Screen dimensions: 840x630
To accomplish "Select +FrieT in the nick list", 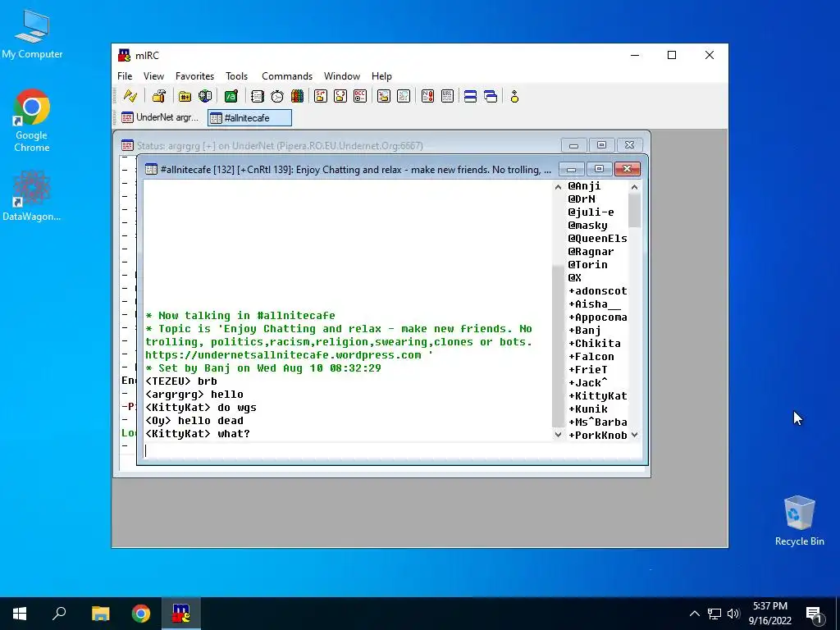I will (587, 370).
